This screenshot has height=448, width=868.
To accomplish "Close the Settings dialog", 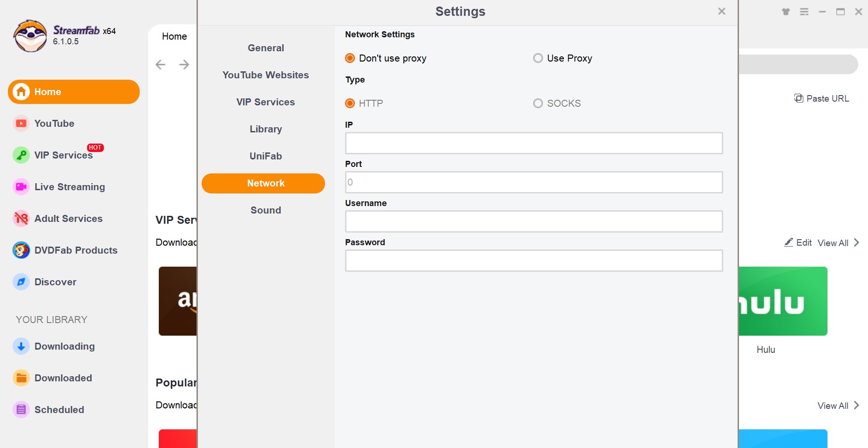I will 722,11.
